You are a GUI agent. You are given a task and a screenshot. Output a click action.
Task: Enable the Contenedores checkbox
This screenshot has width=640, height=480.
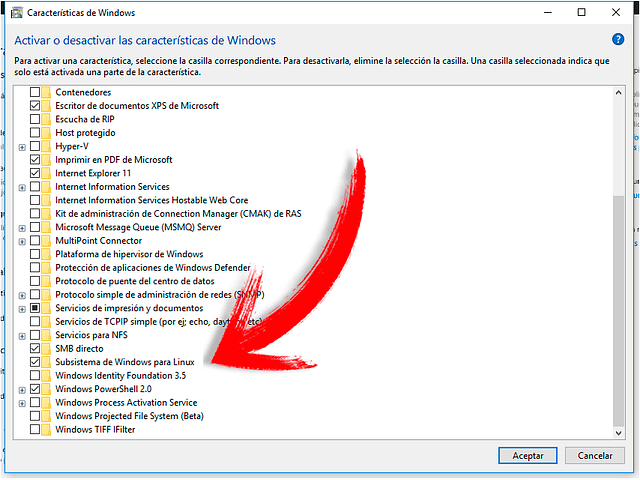point(35,92)
